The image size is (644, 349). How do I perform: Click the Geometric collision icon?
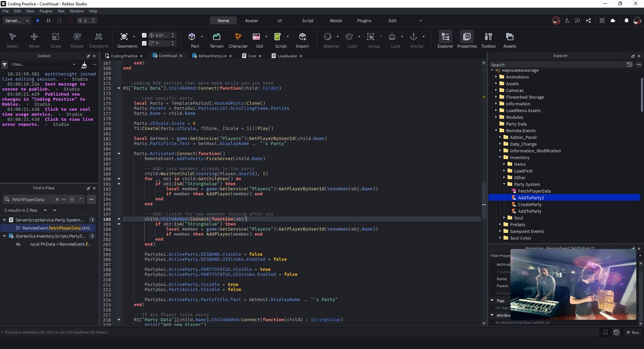click(124, 37)
